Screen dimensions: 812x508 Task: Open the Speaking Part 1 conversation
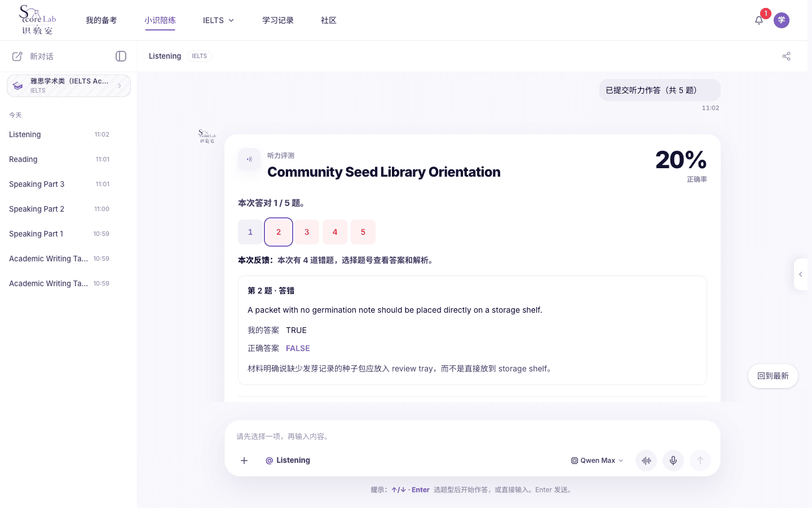[x=60, y=234]
